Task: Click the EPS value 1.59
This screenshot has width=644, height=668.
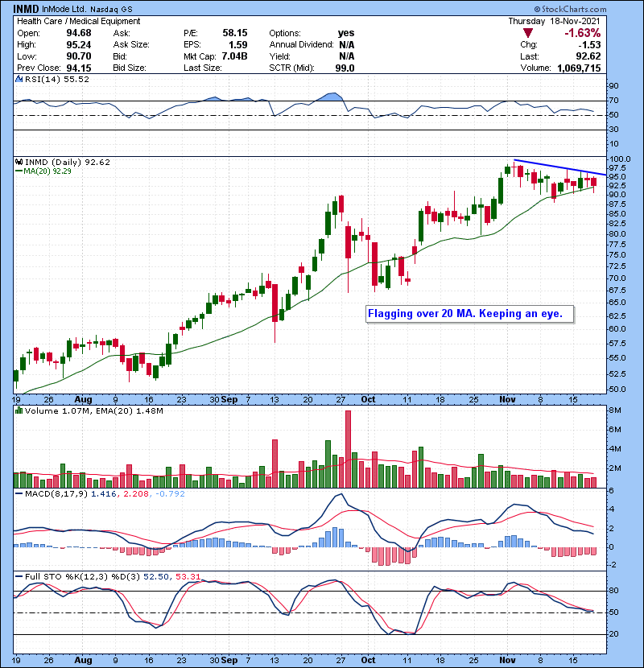Action: tap(237, 45)
